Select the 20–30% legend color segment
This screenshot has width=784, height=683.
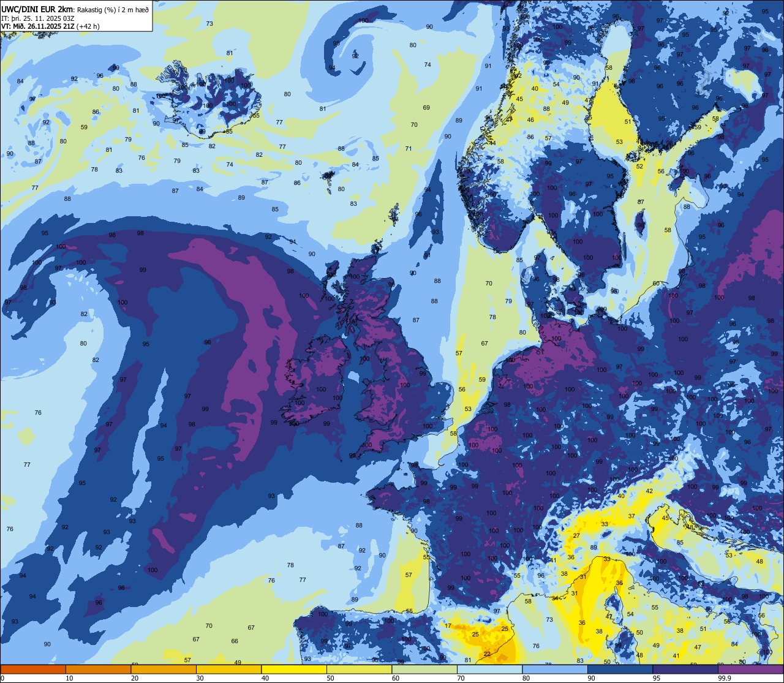(164, 669)
